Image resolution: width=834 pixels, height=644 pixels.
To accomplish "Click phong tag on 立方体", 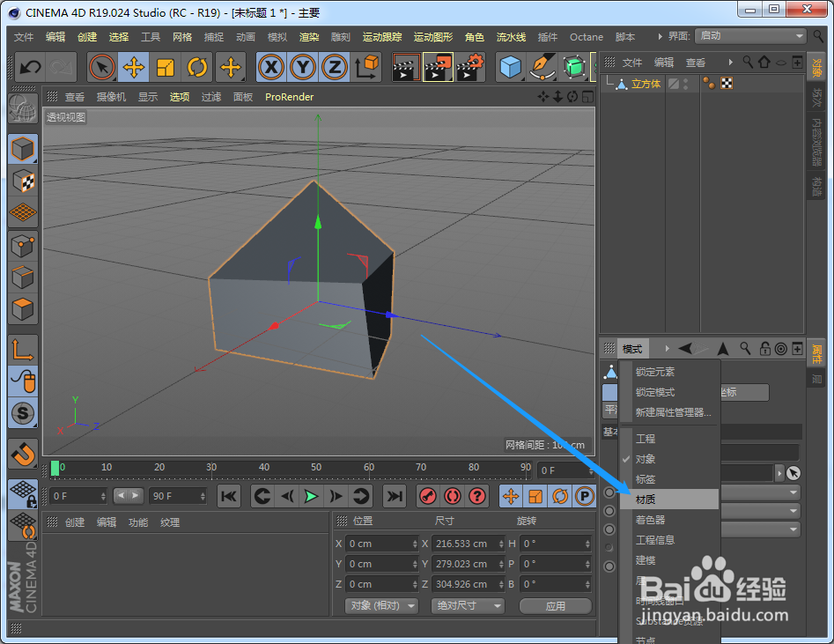I will tap(709, 84).
